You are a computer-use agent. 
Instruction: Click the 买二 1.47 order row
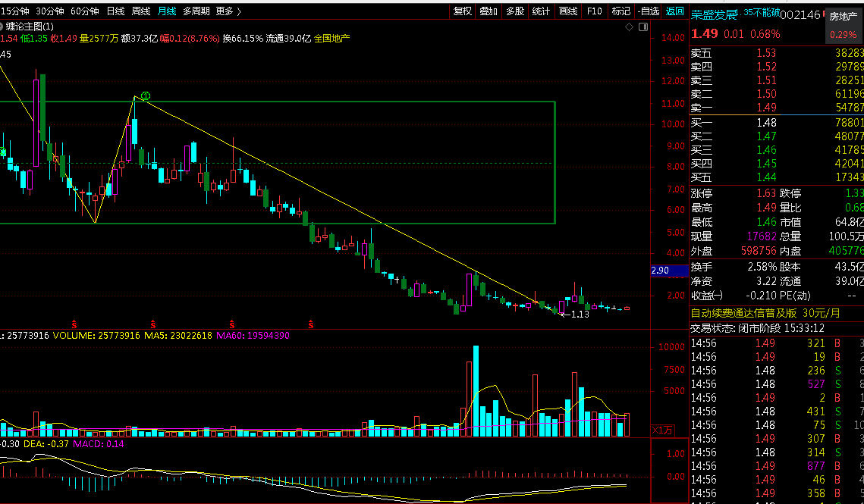click(777, 136)
